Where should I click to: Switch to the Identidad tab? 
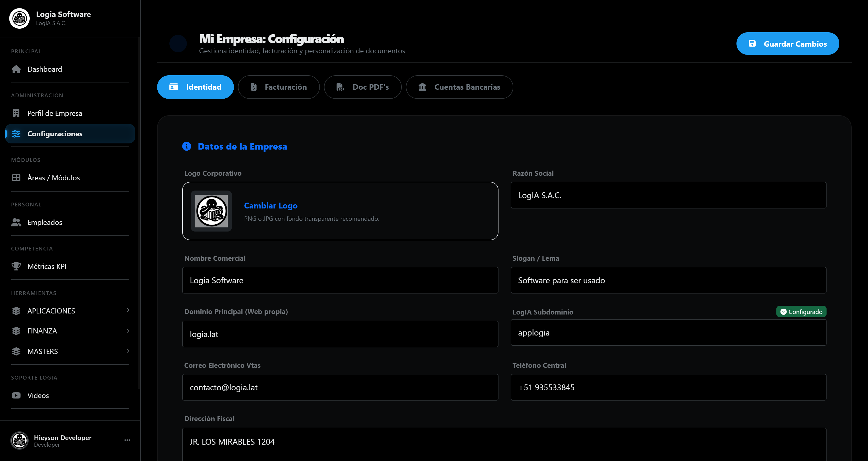coord(196,87)
